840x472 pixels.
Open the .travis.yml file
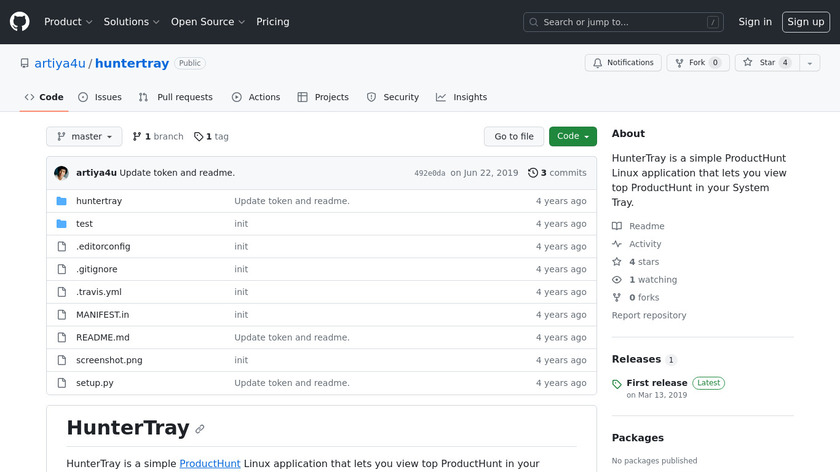pos(99,292)
